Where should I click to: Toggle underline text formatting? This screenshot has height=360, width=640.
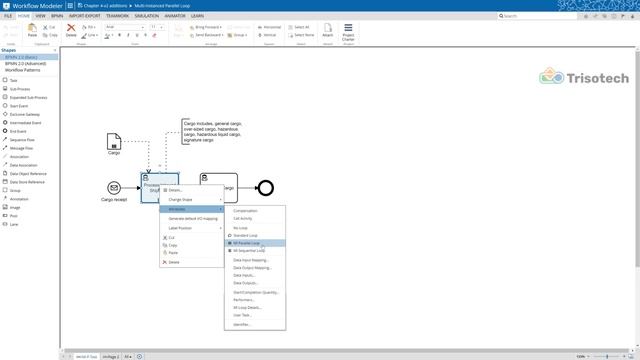coord(137,35)
